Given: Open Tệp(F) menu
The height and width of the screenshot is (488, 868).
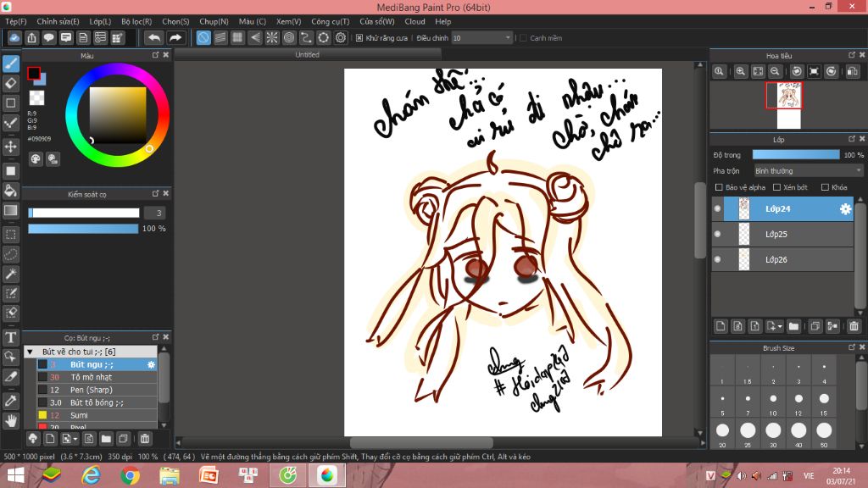Looking at the screenshot, I should point(15,21).
